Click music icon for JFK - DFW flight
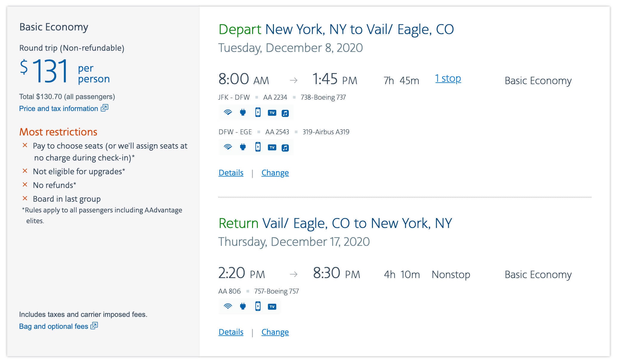The width and height of the screenshot is (617, 364). click(x=285, y=113)
